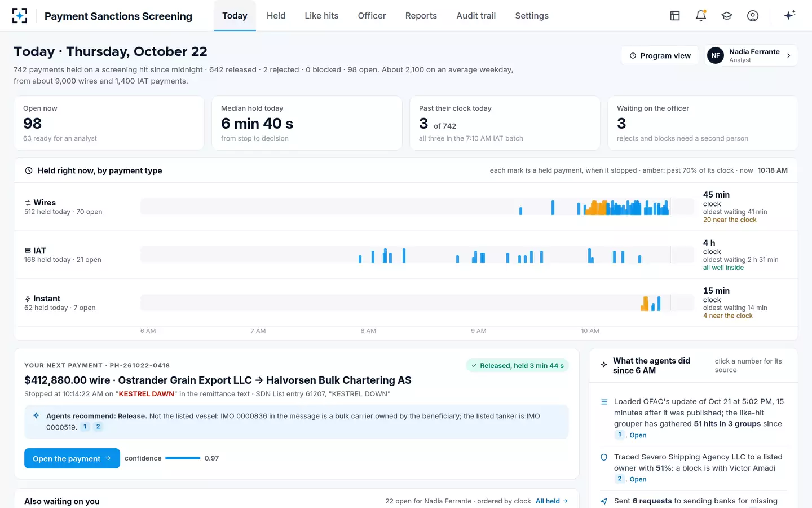Click the IAT batch icon
Image resolution: width=812 pixels, height=508 pixels.
[x=28, y=251]
